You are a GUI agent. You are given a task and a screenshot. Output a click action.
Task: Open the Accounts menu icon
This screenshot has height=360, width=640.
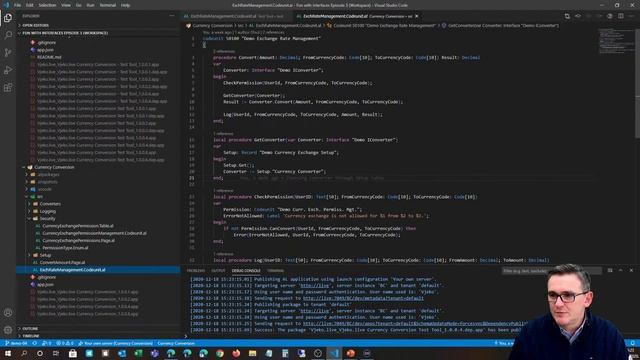(8, 313)
